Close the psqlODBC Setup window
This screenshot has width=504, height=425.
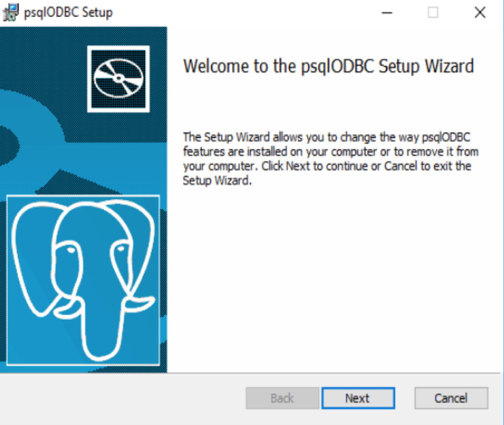(x=480, y=12)
